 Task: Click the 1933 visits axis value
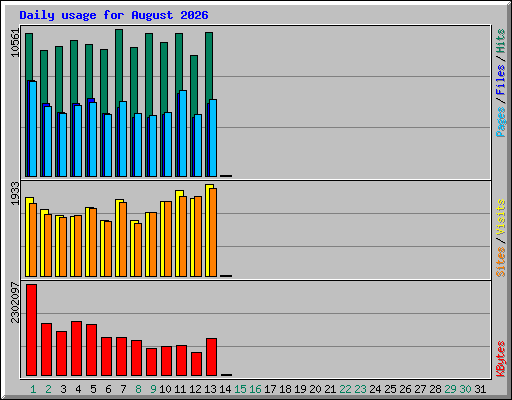click(x=15, y=193)
